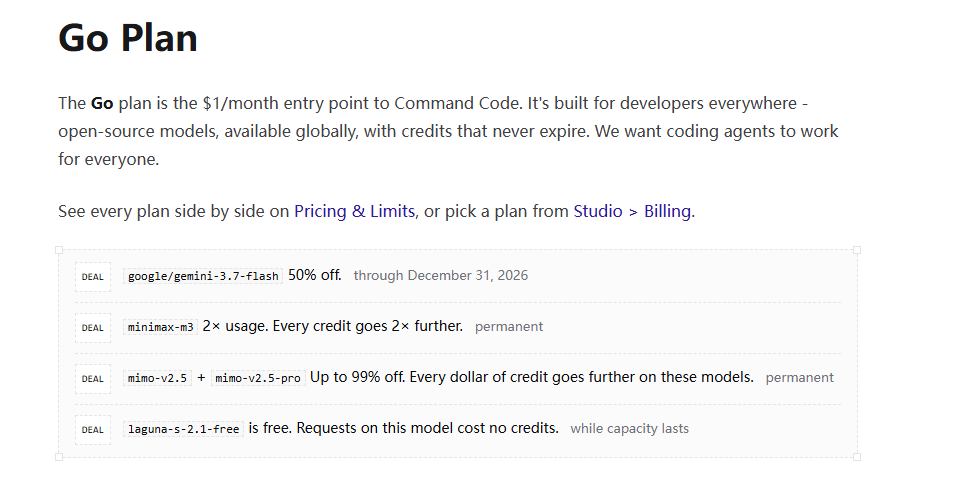Click the DEAL badge on the mimo-v2.5 row

tap(93, 378)
